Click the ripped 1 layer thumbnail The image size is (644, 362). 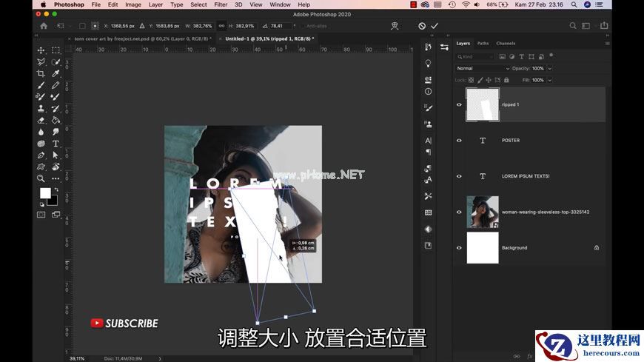coord(483,104)
